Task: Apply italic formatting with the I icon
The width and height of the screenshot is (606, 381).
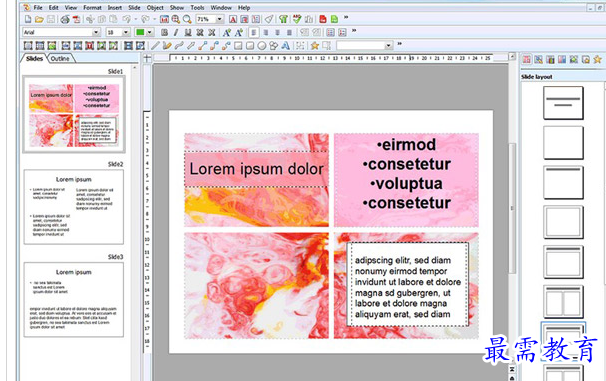Action: pos(176,32)
